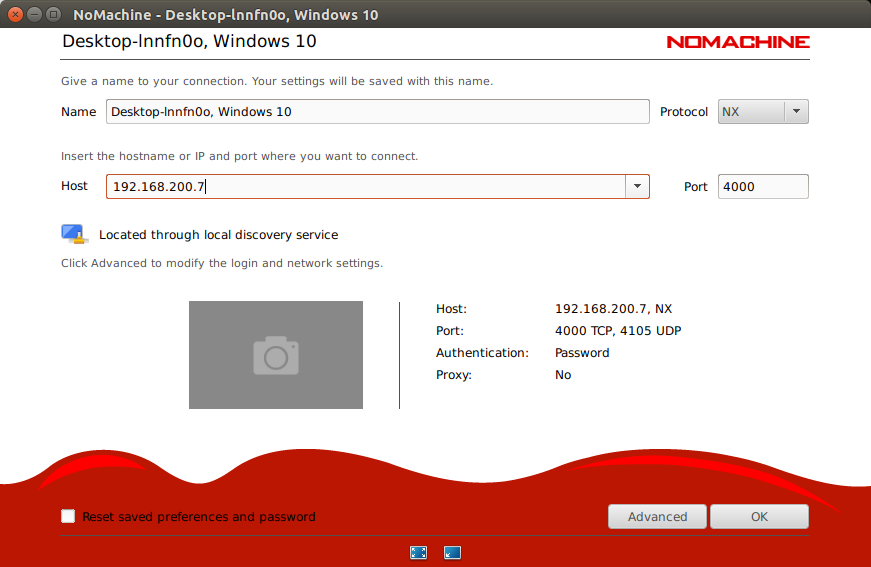This screenshot has width=871, height=567.
Task: Expand the Host address dropdown arrow
Action: (x=637, y=187)
